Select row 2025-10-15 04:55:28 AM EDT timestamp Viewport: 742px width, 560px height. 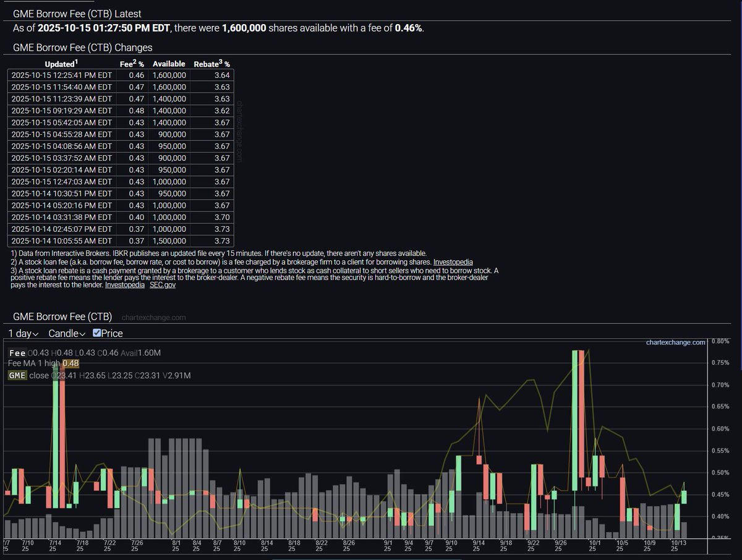point(61,134)
